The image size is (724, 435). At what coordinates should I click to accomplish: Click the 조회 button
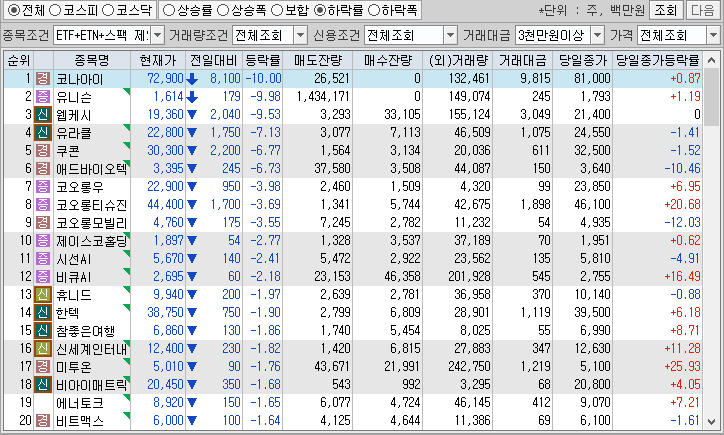coord(665,10)
